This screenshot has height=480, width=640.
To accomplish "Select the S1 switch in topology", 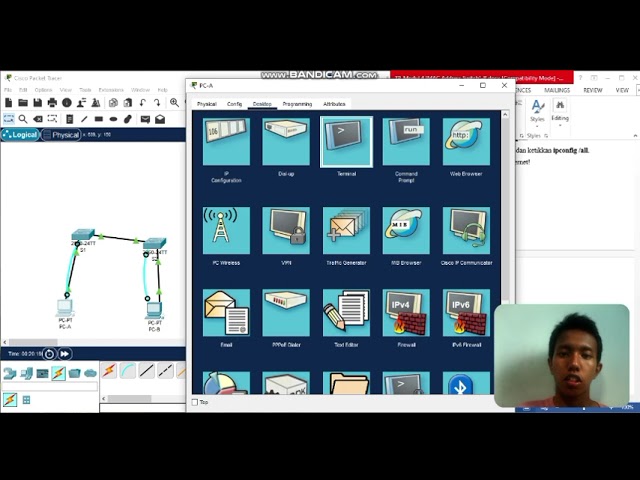I will point(83,235).
